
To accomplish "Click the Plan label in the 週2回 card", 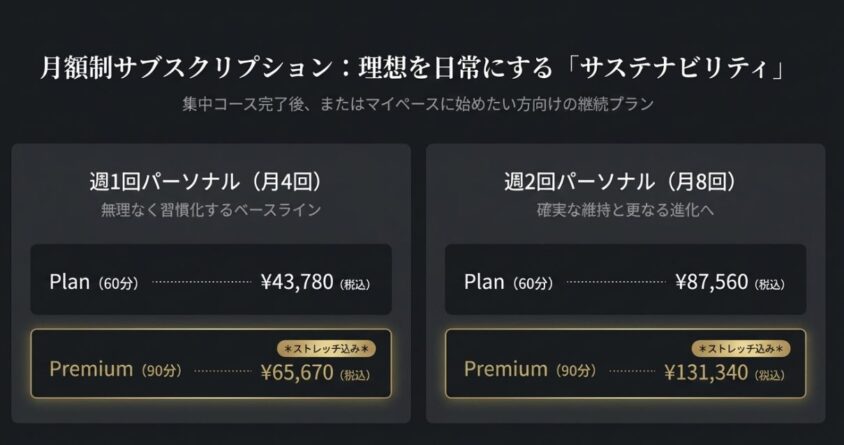I will (x=485, y=281).
